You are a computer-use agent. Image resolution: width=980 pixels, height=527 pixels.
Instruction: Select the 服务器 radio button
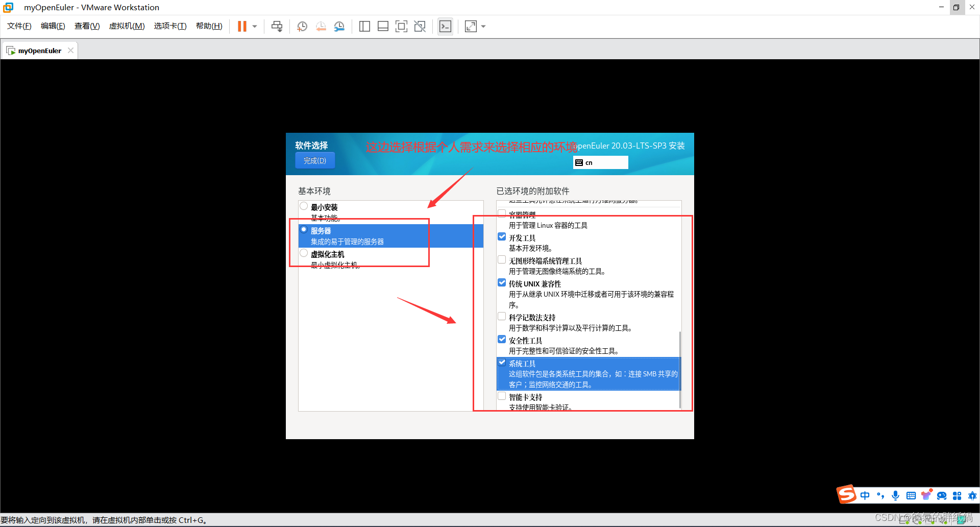[304, 229]
